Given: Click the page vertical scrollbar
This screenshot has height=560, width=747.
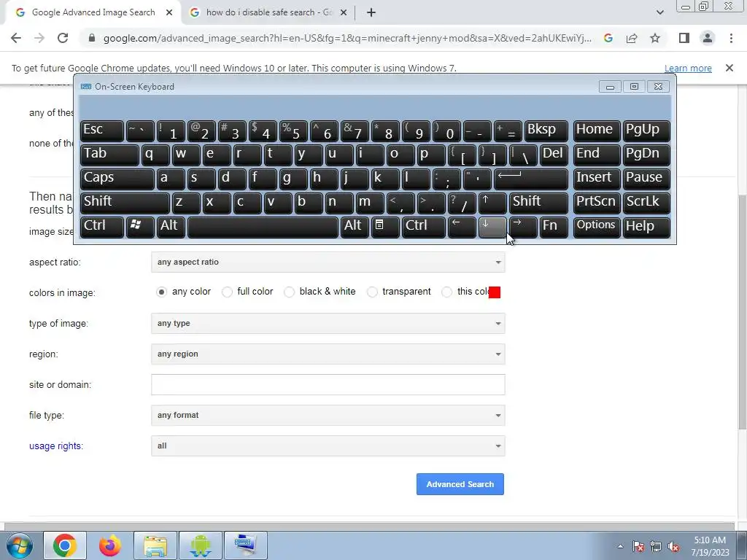Looking at the screenshot, I should point(742,312).
